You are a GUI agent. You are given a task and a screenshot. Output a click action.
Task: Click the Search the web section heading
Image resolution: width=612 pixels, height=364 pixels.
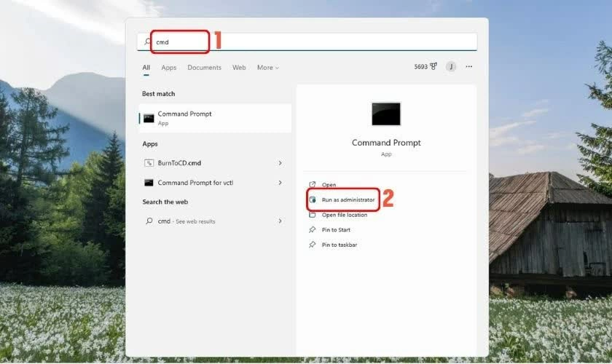tap(165, 202)
